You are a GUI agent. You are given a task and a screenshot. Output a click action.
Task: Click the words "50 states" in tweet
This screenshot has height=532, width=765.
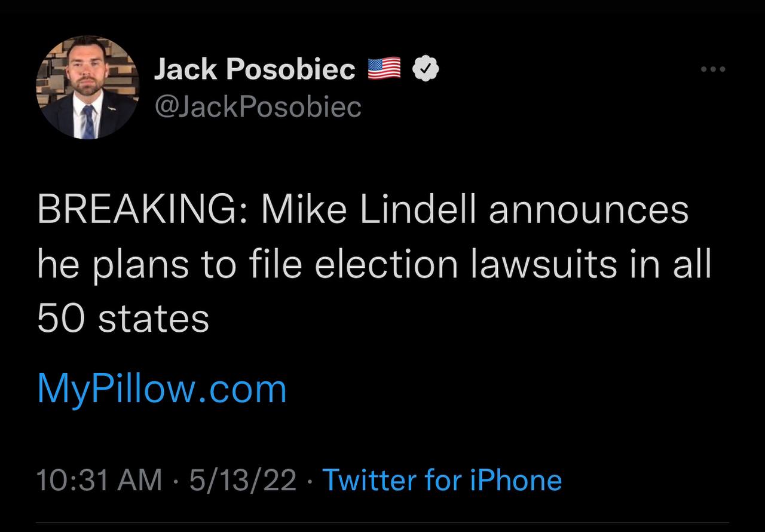(x=123, y=318)
